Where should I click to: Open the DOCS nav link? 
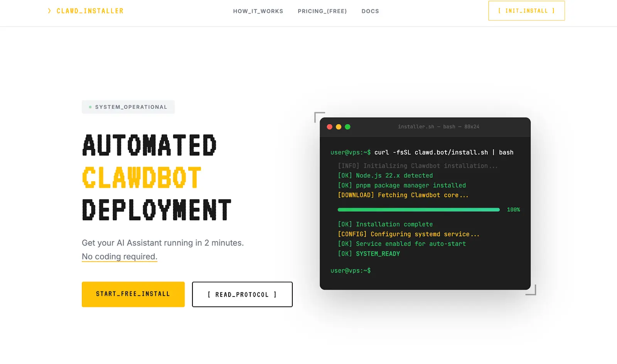pos(370,11)
